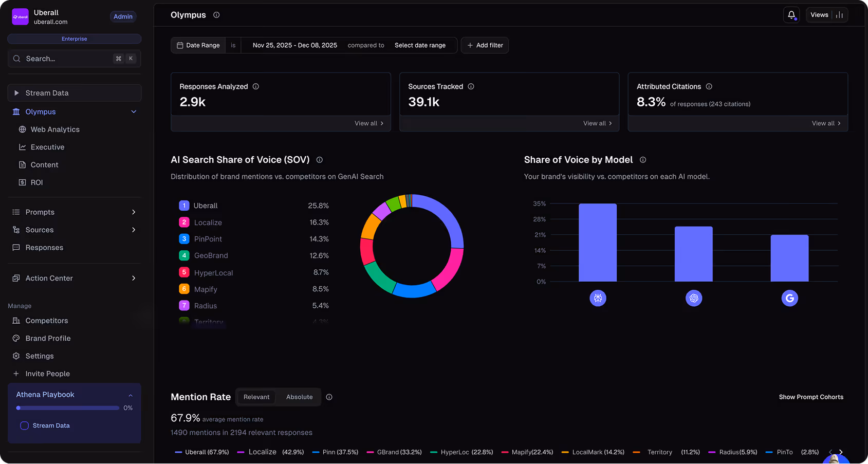The height and width of the screenshot is (464, 868).
Task: Click Show Prompt Cohorts
Action: pyautogui.click(x=811, y=397)
